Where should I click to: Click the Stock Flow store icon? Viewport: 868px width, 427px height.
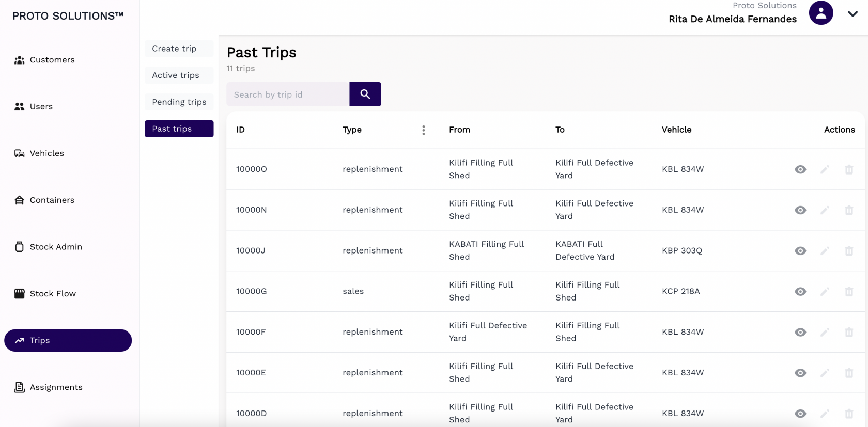[19, 293]
